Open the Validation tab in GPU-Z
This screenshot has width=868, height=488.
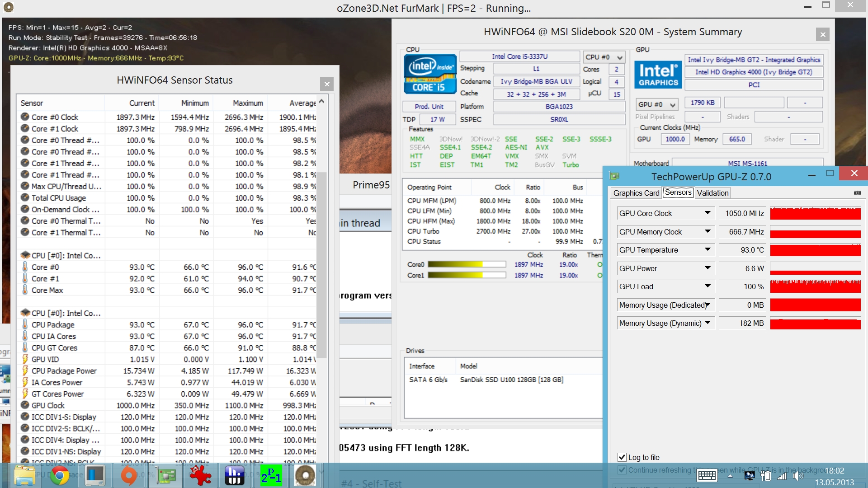[x=712, y=193]
